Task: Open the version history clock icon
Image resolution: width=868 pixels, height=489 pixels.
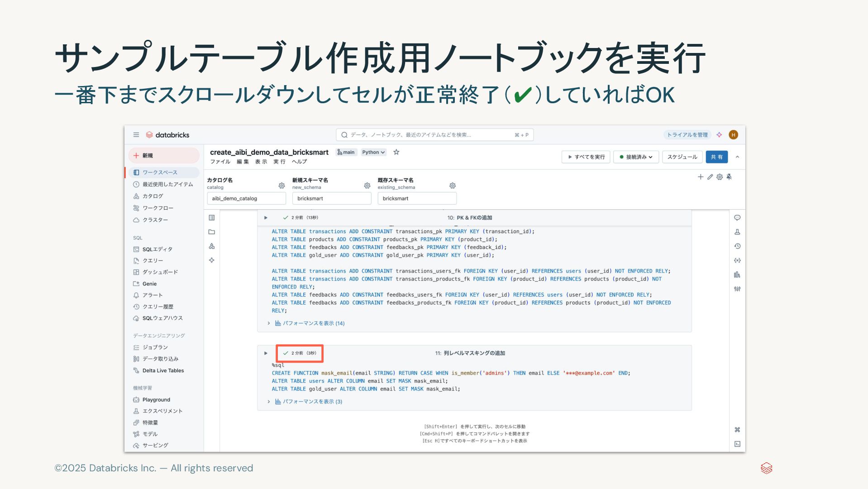Action: (x=737, y=246)
